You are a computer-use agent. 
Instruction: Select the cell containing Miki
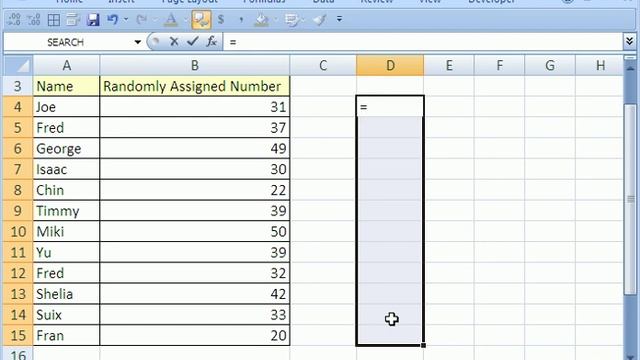(67, 232)
